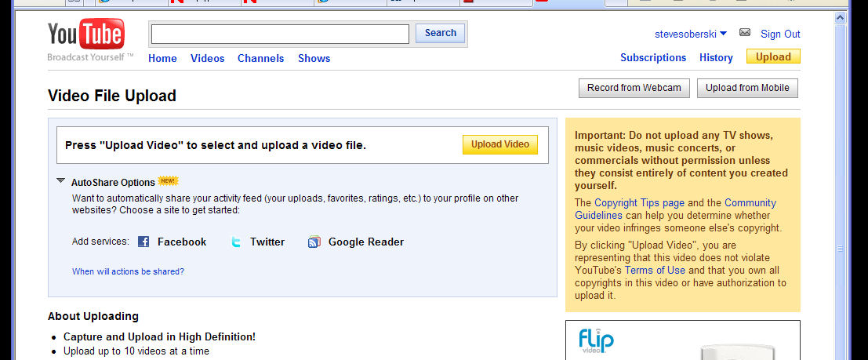Image resolution: width=868 pixels, height=360 pixels.
Task: Open the Community Guidelines link
Action: 675,209
